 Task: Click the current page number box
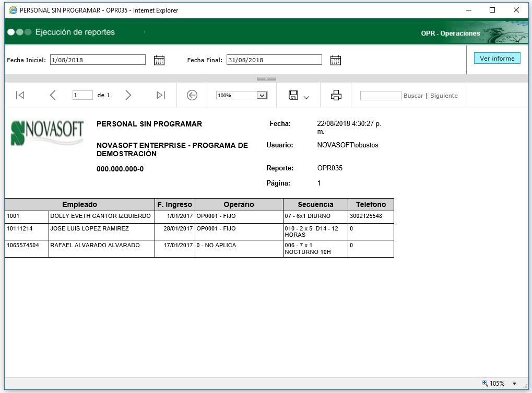82,96
